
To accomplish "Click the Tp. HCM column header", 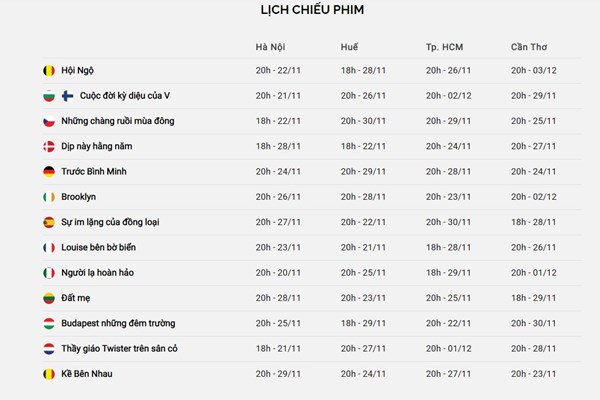I will 444,47.
